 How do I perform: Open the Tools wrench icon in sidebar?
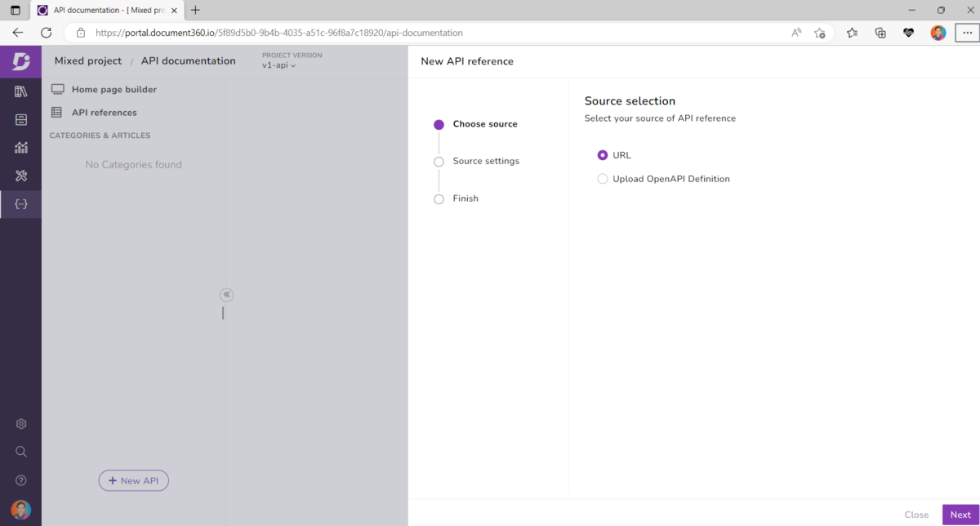click(x=21, y=176)
